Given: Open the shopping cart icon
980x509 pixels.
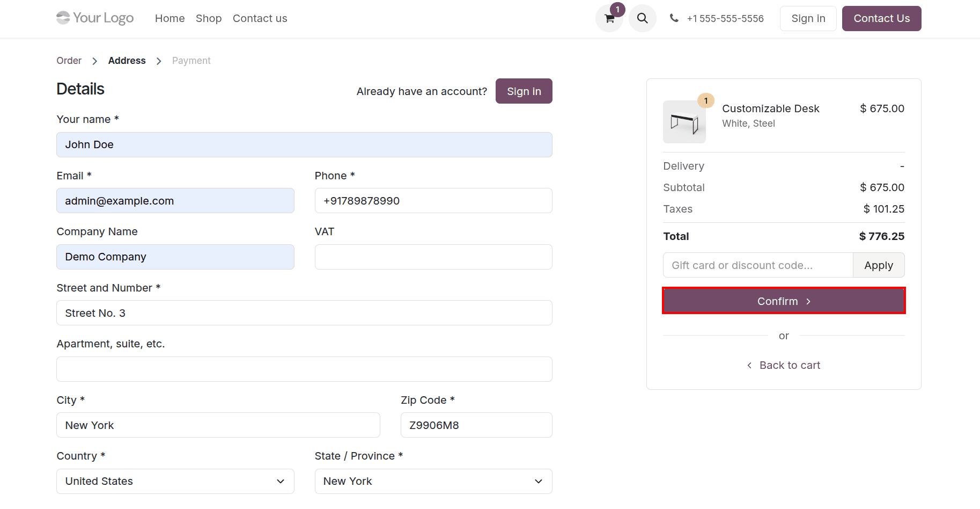Looking at the screenshot, I should 609,18.
